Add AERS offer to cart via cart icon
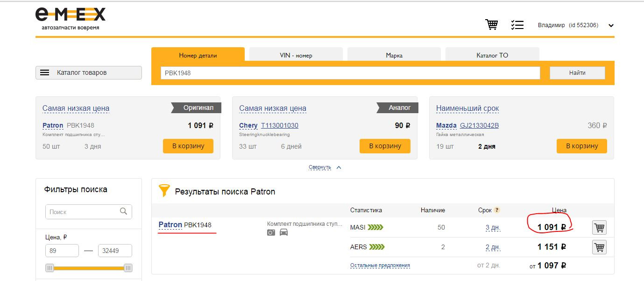Image resolution: width=644 pixels, height=281 pixels. 599,247
